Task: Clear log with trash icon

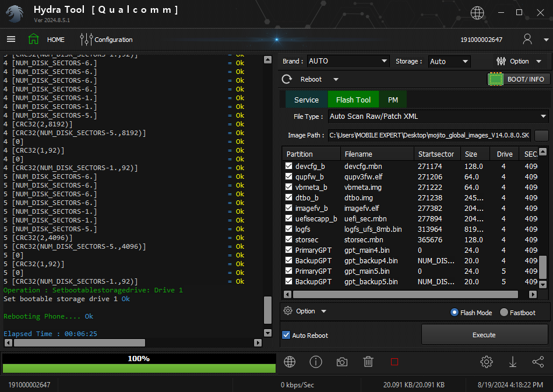Action: [368, 362]
